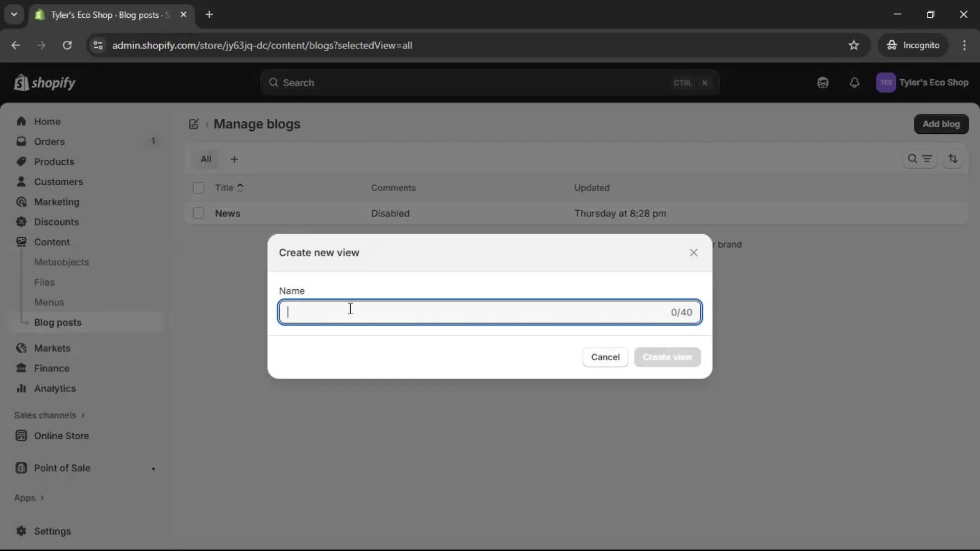Viewport: 980px width, 551px height.
Task: Open Blog posts in the Content menu
Action: click(x=58, y=322)
